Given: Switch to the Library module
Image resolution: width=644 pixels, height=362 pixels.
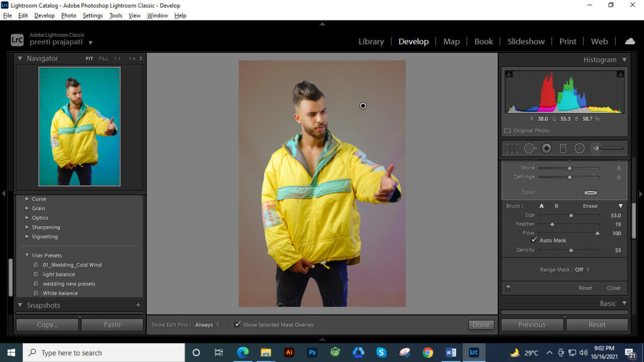Looking at the screenshot, I should 371,41.
